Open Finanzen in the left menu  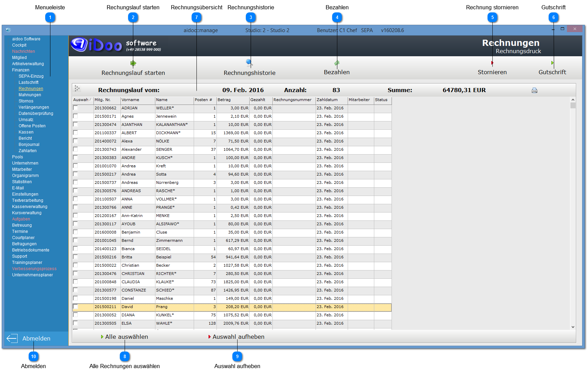(x=21, y=70)
